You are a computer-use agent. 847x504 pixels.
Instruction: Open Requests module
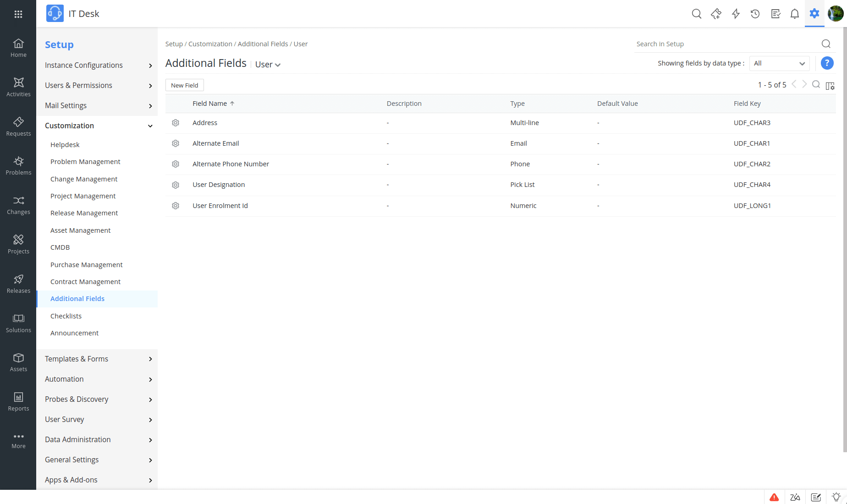coord(18,126)
